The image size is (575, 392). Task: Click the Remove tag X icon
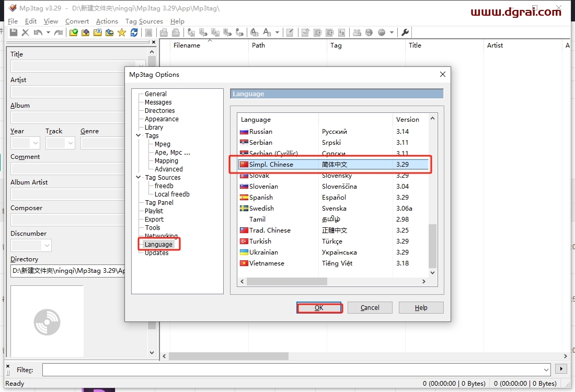coord(25,32)
